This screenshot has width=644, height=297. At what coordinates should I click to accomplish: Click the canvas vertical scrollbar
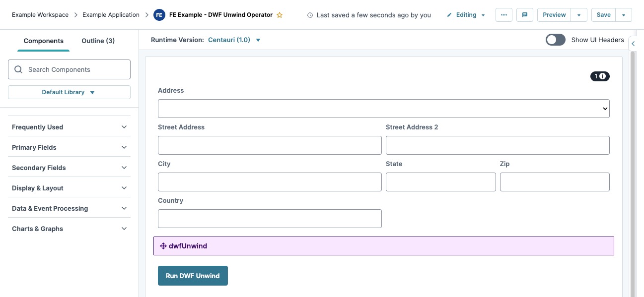pyautogui.click(x=633, y=174)
